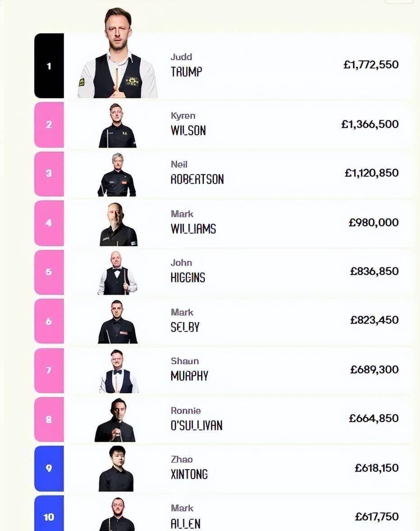Image resolution: width=420 pixels, height=531 pixels.
Task: Select the pink rank 2 badge
Action: (49, 125)
